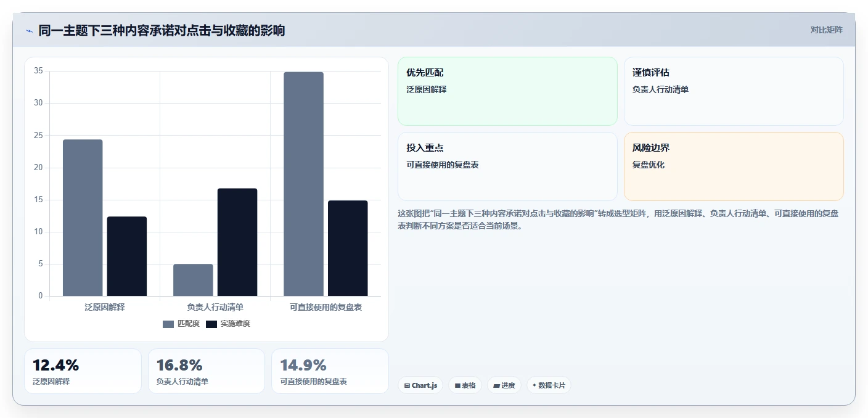Click the x-axis label 负责人行动清单
The image size is (868, 418).
pyautogui.click(x=215, y=306)
